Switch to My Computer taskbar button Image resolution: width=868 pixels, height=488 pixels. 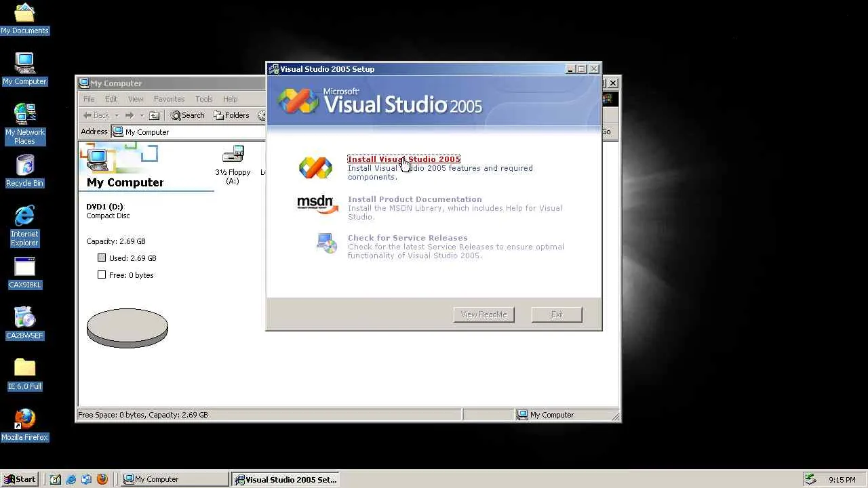[174, 479]
